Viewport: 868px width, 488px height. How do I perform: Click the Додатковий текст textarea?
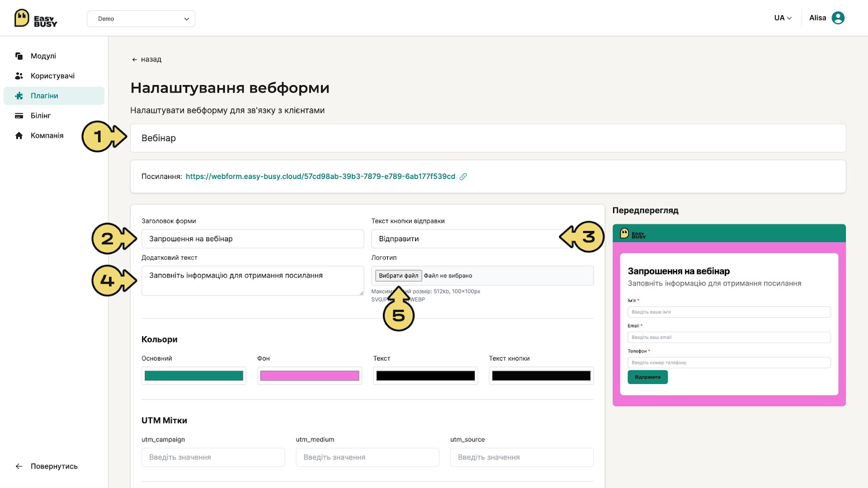click(252, 281)
